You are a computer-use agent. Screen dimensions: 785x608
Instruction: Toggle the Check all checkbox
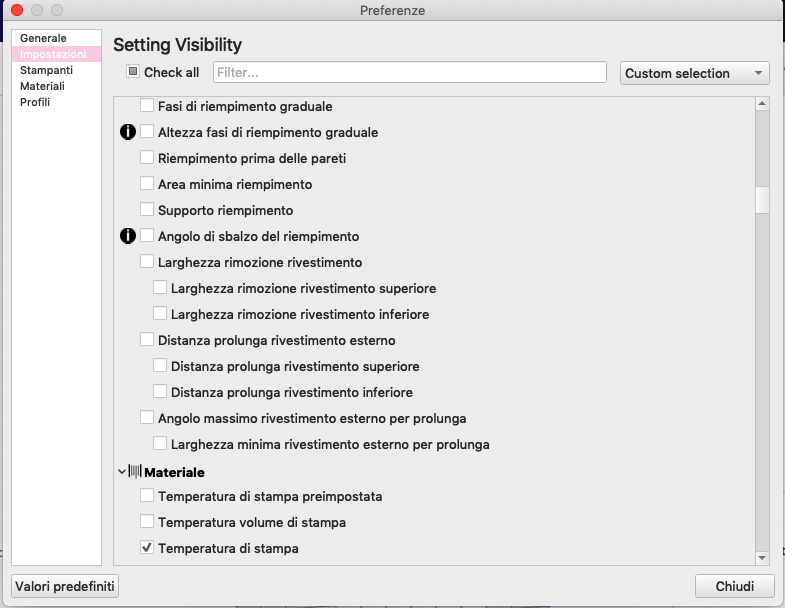point(133,72)
